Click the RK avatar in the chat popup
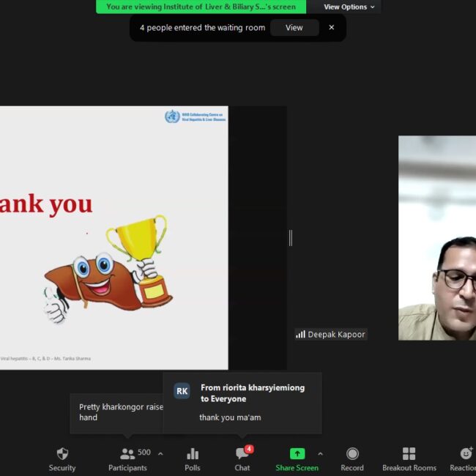The image size is (476, 476). [x=182, y=391]
